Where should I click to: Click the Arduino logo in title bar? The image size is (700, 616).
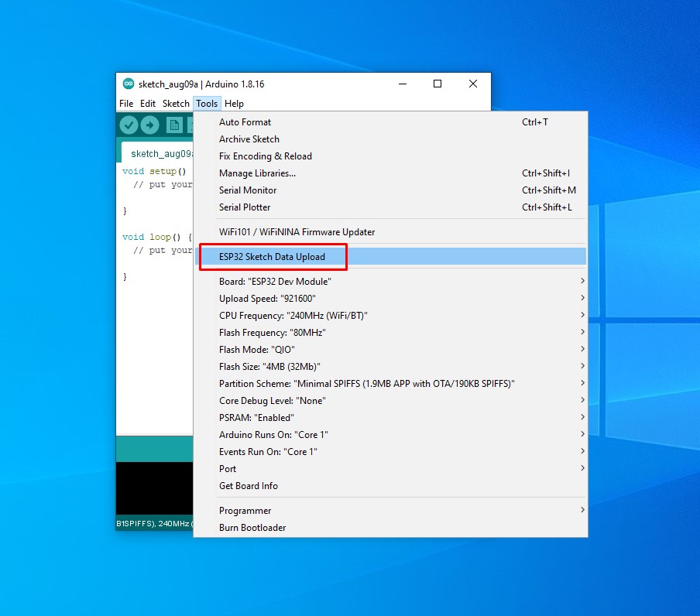(129, 84)
